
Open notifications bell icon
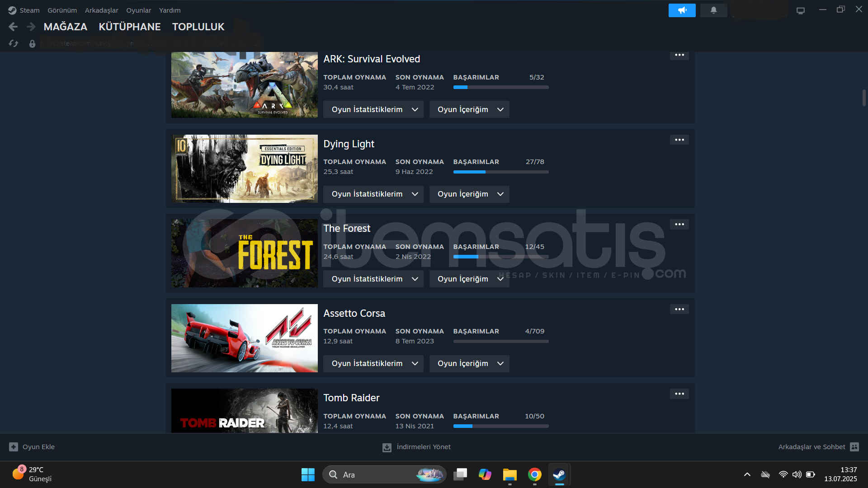[713, 10]
